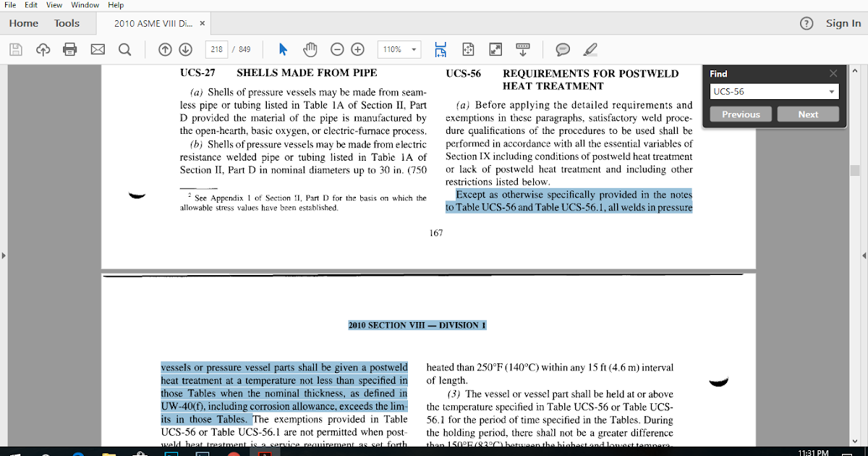The height and width of the screenshot is (456, 868).
Task: Switch to full screen mode icon
Action: (x=495, y=49)
